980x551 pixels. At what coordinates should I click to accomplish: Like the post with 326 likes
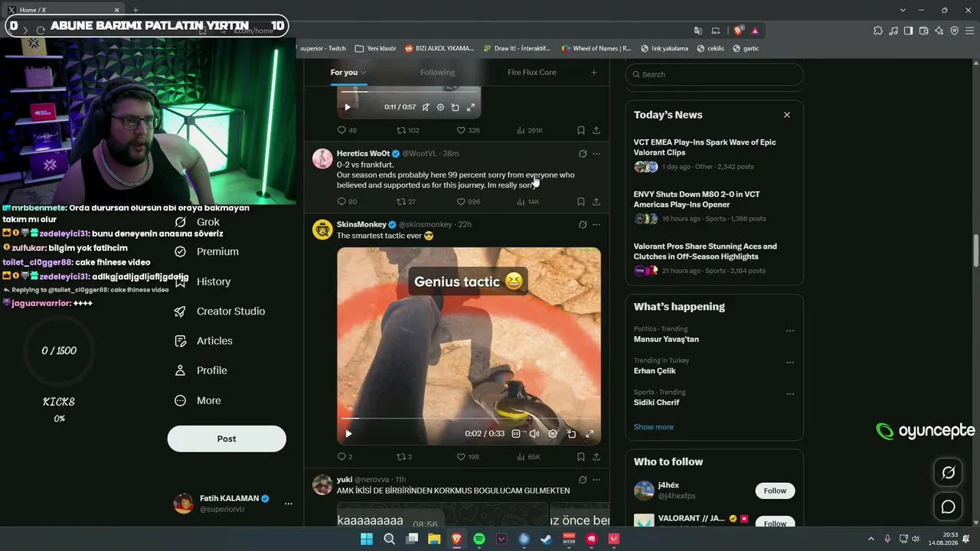[x=468, y=130]
